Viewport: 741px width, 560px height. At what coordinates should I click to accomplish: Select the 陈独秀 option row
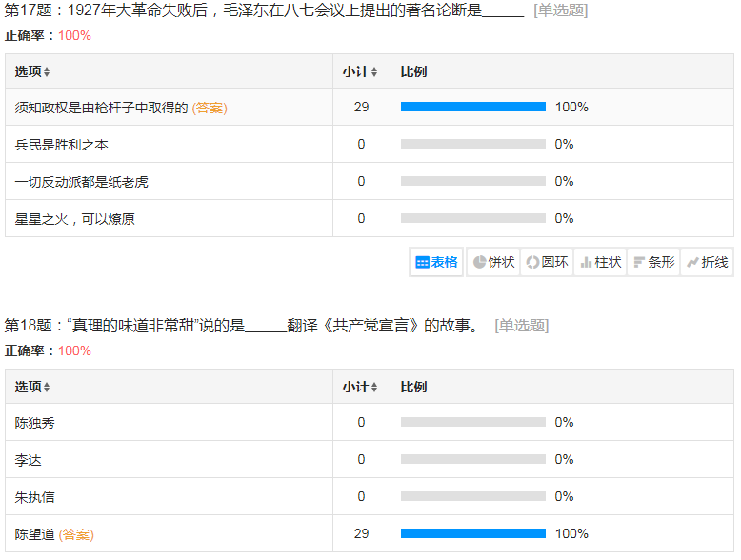[x=35, y=422]
